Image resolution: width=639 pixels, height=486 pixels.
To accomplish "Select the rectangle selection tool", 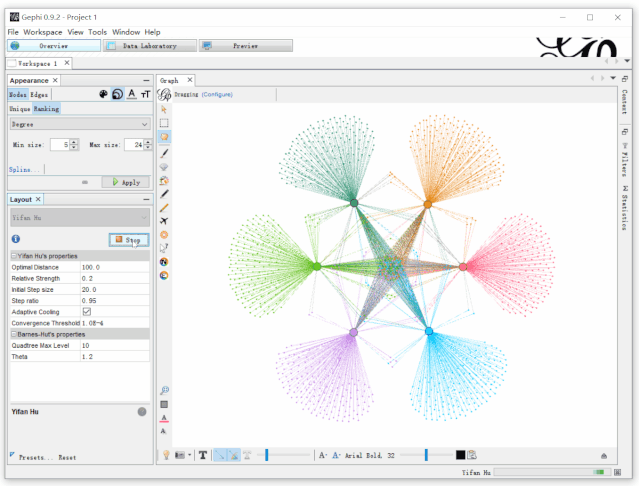I will click(x=164, y=123).
